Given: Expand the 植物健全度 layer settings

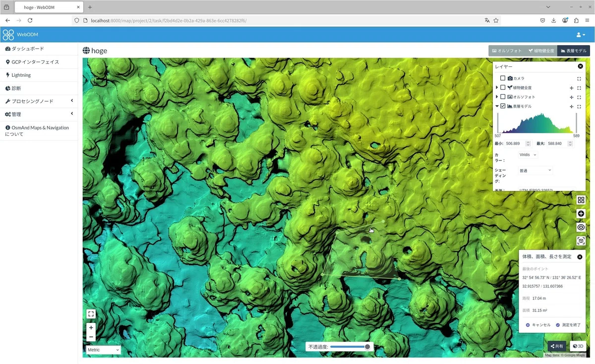Looking at the screenshot, I should tap(497, 88).
